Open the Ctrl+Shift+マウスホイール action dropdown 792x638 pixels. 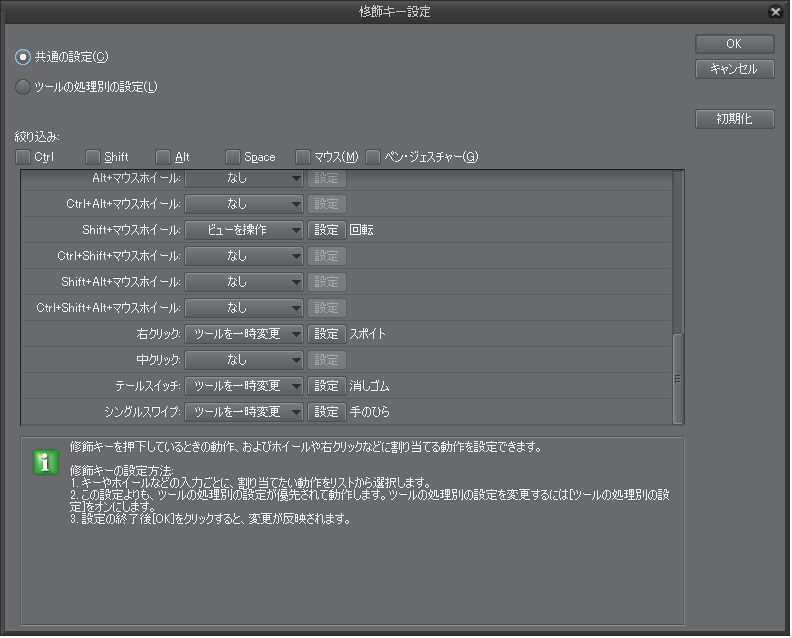click(x=244, y=256)
